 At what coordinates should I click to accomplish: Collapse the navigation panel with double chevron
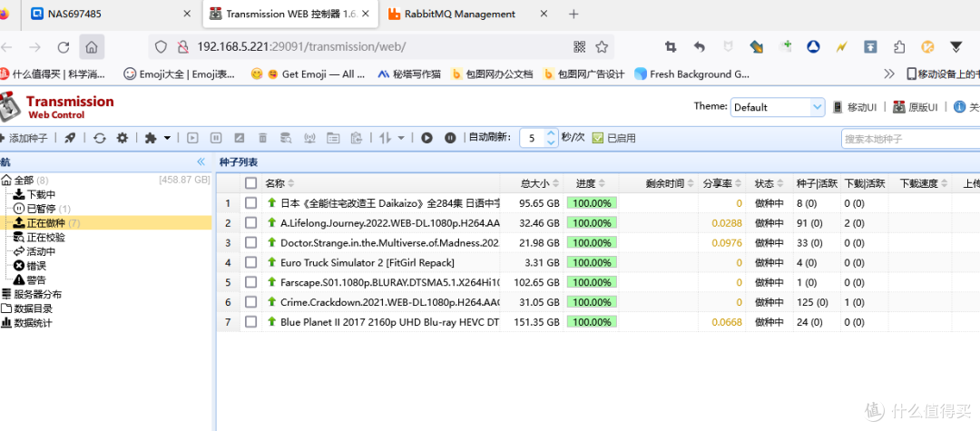(201, 162)
